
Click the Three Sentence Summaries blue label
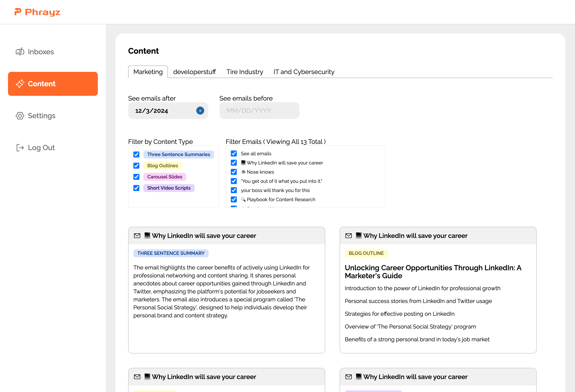pos(179,154)
